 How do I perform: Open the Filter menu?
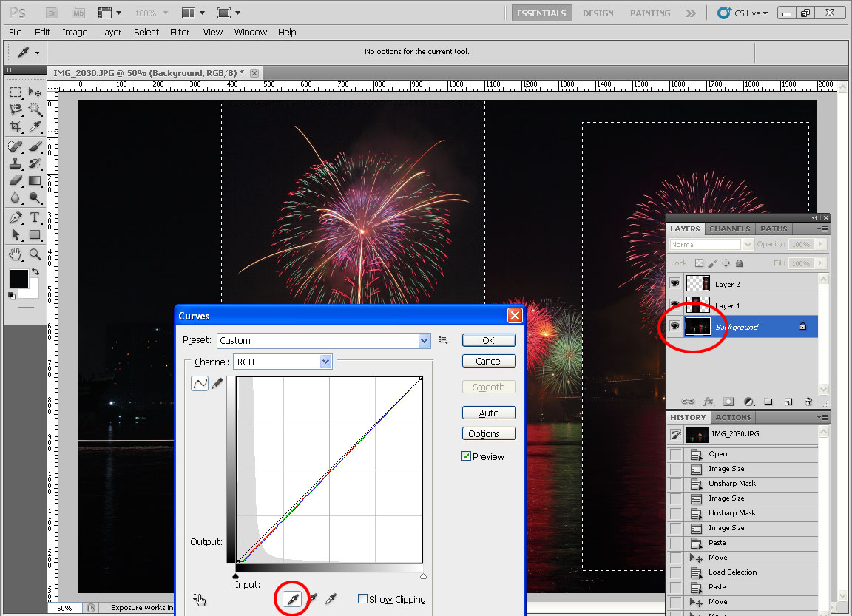click(180, 32)
